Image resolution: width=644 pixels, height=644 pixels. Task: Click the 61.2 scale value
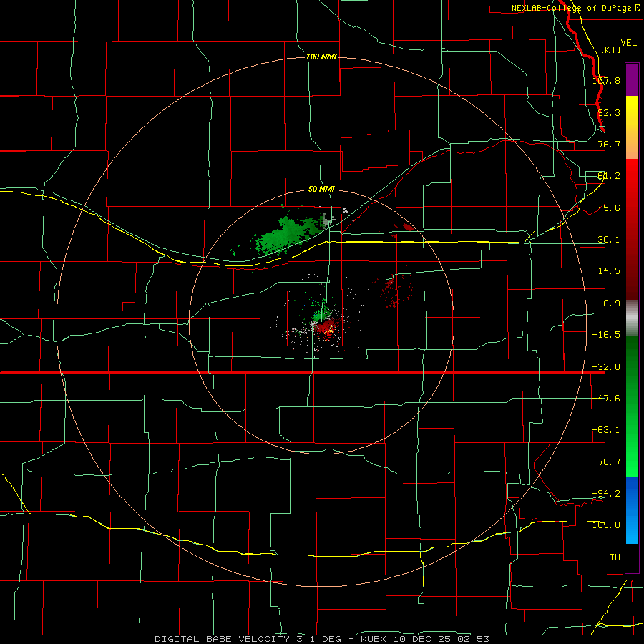609,176
